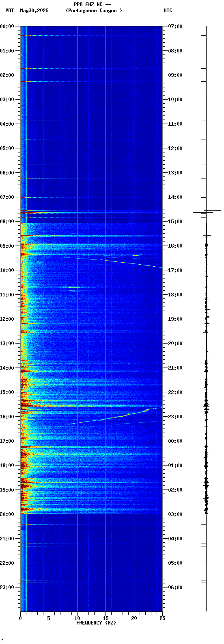Click the frequency axis tick '5'
The height and width of the screenshot is (644, 224).
(49, 618)
